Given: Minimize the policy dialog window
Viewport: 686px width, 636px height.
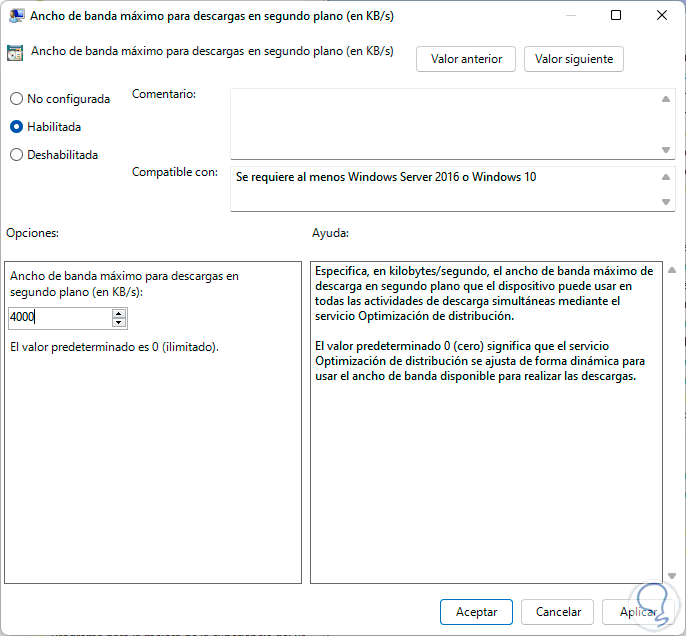Looking at the screenshot, I should click(x=570, y=15).
